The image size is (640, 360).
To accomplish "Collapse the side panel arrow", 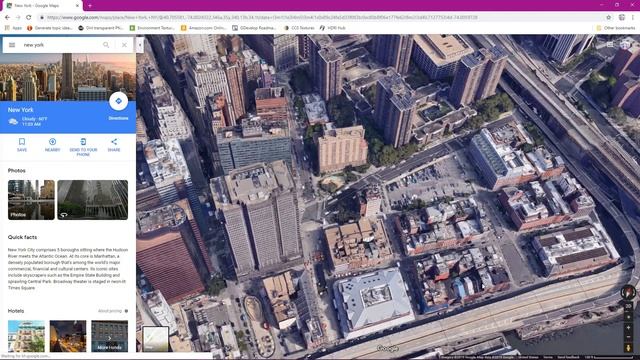I will 140,45.
